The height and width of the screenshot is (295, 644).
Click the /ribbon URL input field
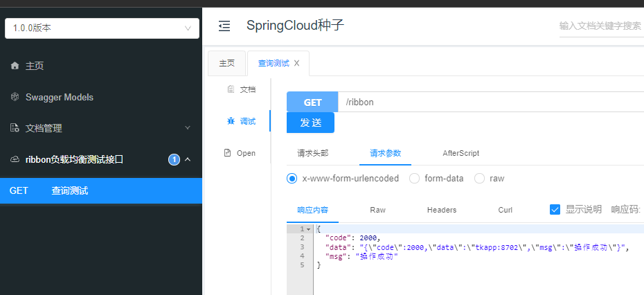[491, 102]
